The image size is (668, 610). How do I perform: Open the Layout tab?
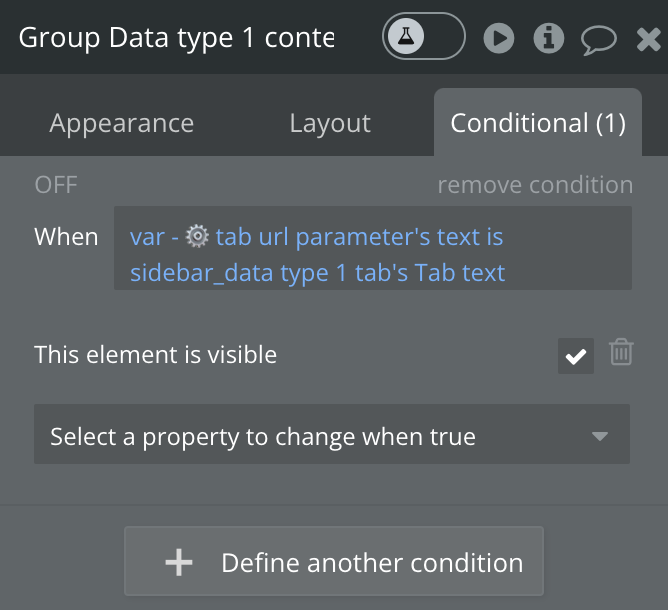330,123
